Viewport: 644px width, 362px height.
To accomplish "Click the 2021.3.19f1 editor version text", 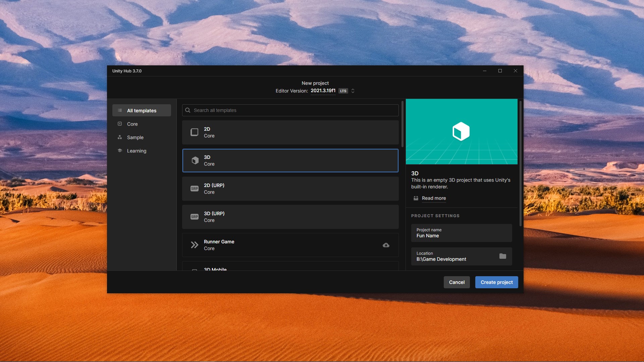I will [x=323, y=90].
